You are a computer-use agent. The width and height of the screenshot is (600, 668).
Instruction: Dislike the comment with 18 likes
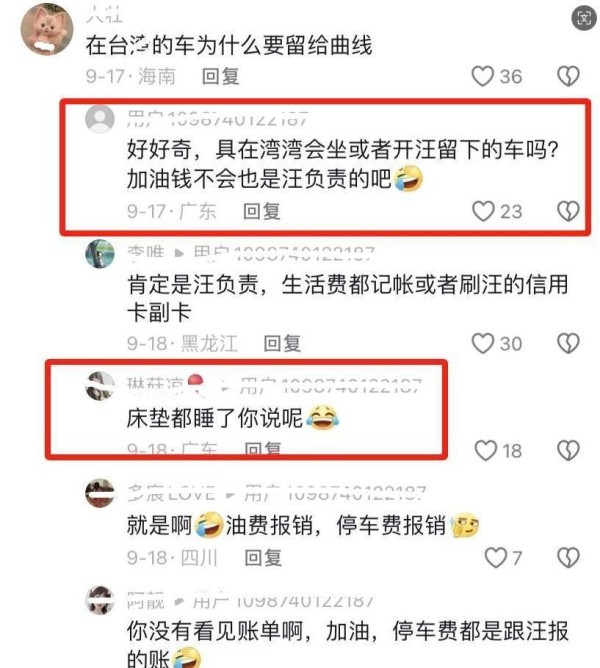tap(568, 450)
